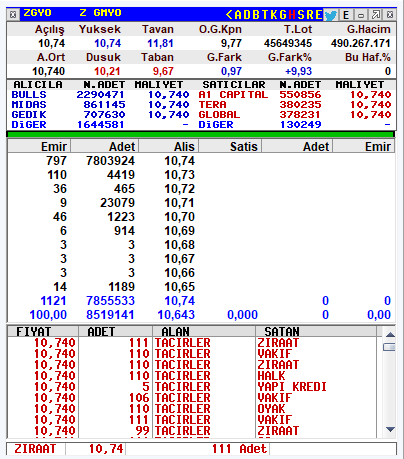This screenshot has width=404, height=459.
Task: Click the trade row with 106 adet
Action: (192, 398)
